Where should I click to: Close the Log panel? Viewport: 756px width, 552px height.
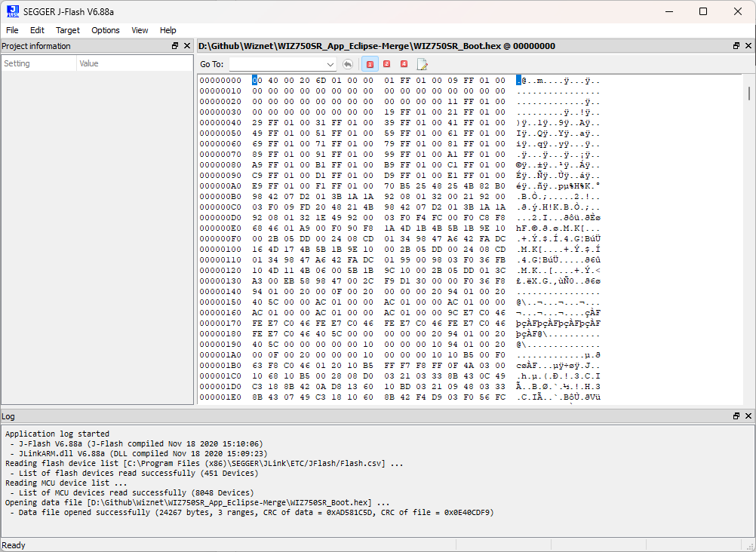click(x=748, y=416)
